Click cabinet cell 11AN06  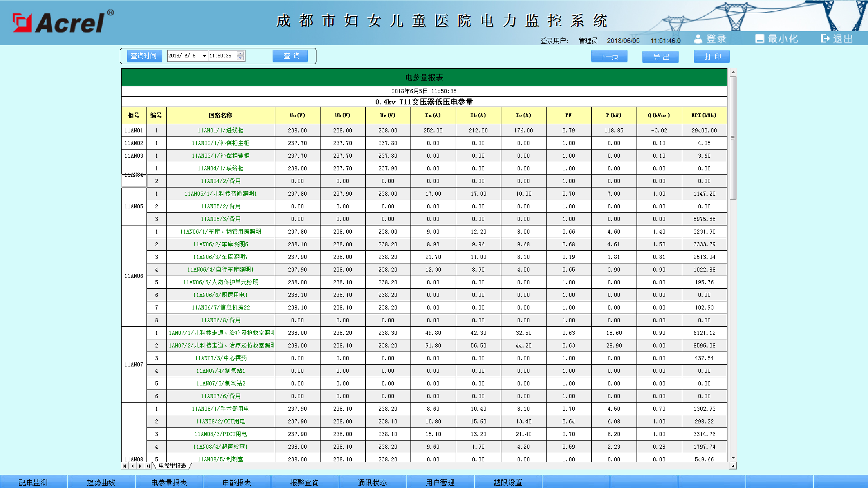pyautogui.click(x=134, y=276)
